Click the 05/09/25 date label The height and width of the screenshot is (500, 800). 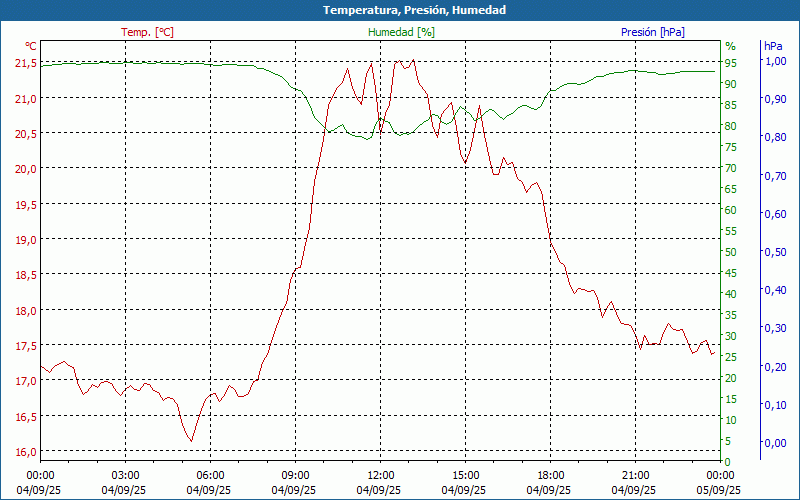coord(718,490)
